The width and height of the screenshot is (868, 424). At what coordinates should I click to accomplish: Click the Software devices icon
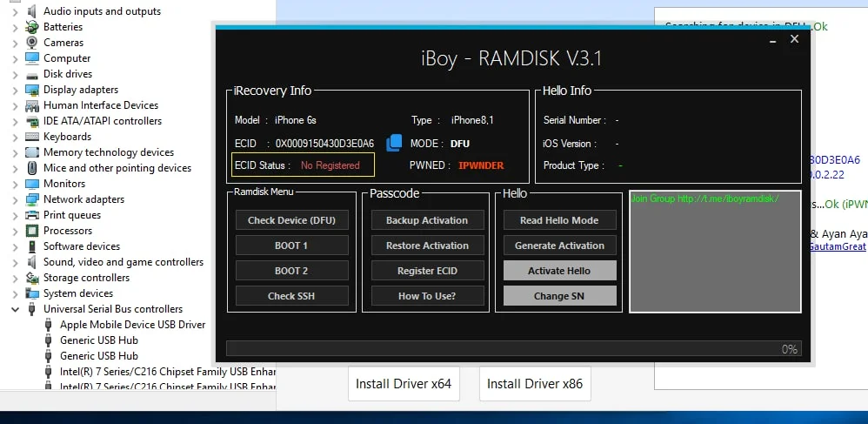[x=32, y=246]
